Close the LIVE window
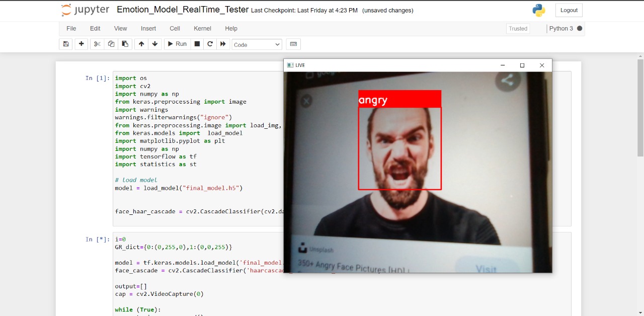 pos(542,65)
